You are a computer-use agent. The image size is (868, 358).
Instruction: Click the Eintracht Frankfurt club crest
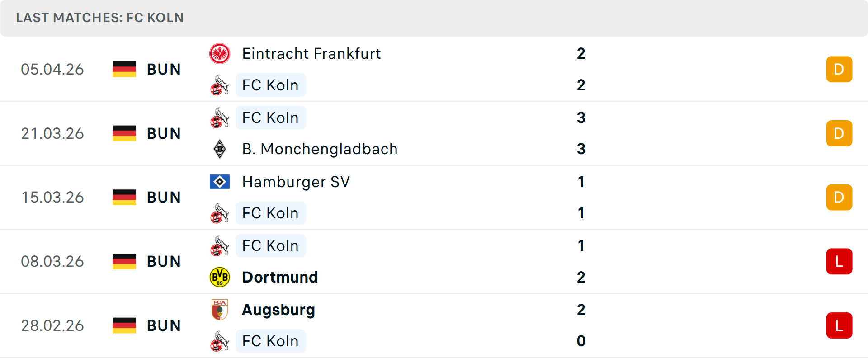coord(220,54)
